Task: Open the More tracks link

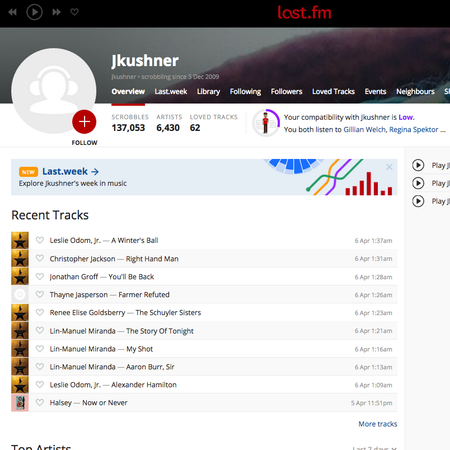Action: [378, 424]
